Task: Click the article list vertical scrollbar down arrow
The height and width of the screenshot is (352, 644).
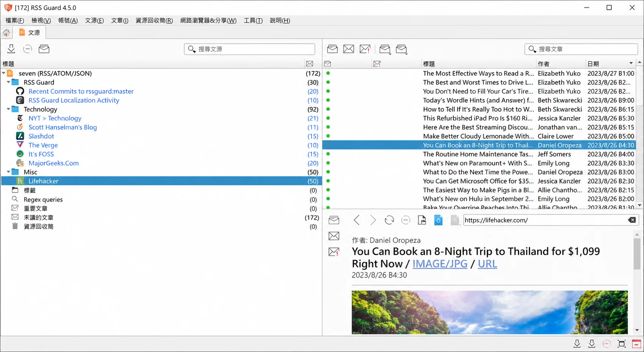Action: point(640,205)
